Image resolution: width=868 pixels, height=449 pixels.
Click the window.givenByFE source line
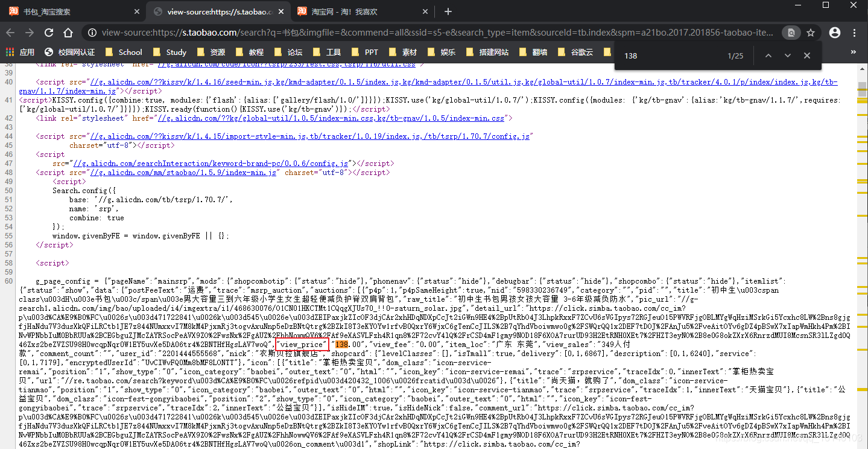point(141,236)
